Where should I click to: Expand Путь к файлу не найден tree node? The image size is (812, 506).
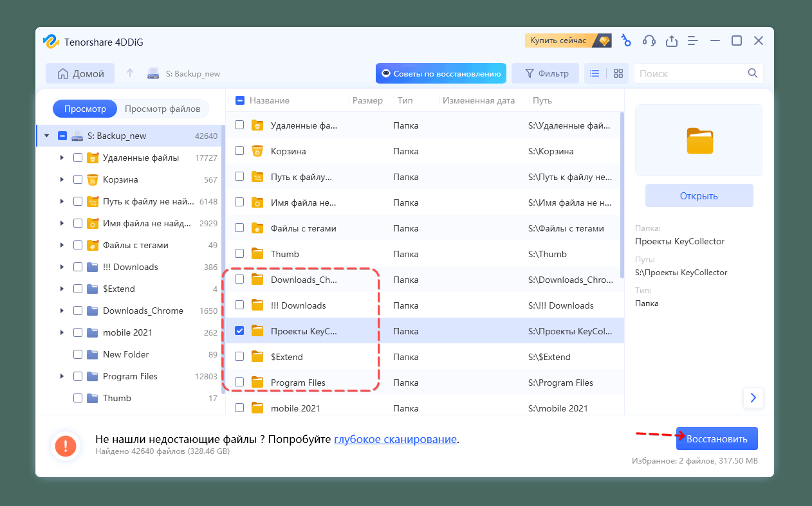tap(62, 201)
